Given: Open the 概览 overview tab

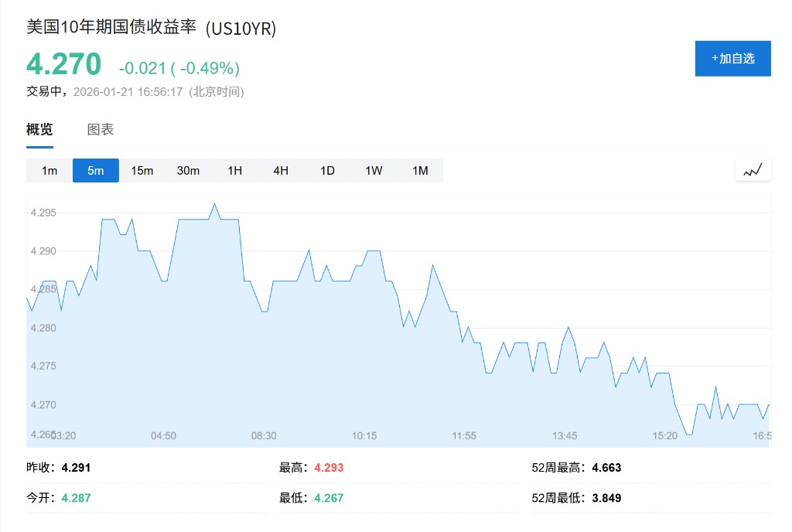Looking at the screenshot, I should click(x=39, y=130).
